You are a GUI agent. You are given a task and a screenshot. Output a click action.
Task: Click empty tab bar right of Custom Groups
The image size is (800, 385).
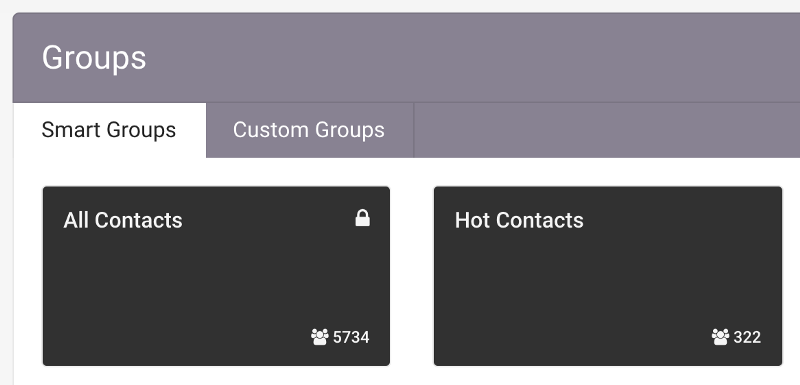[607, 130]
